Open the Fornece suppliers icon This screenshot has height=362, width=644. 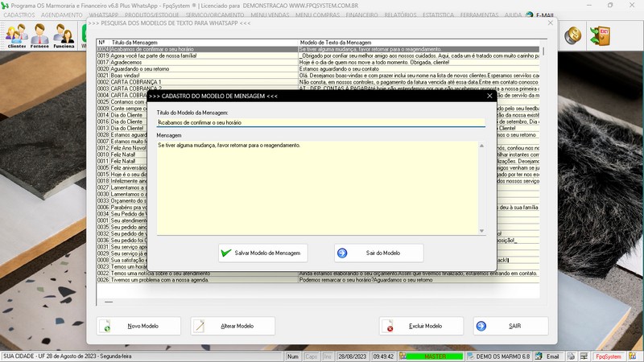[39, 36]
